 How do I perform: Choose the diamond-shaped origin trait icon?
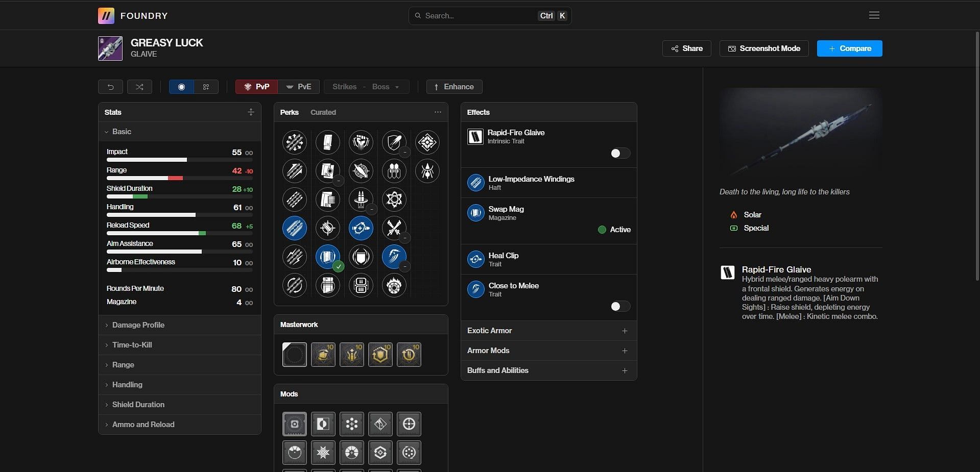point(427,142)
